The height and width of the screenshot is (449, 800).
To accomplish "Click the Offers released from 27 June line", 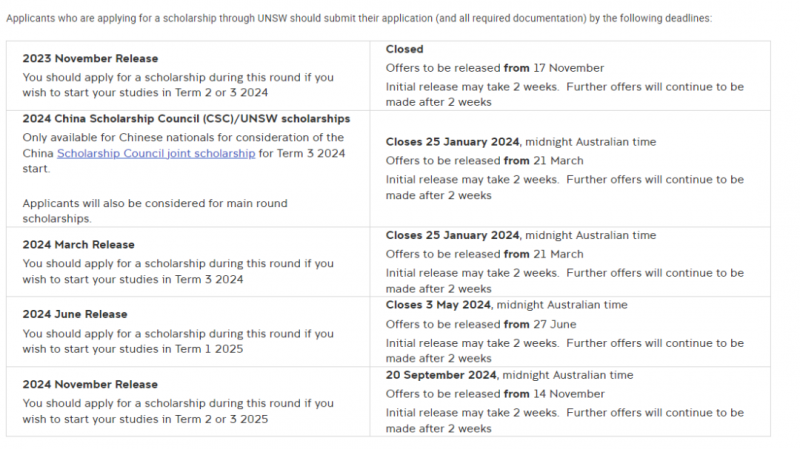I will click(x=481, y=325).
